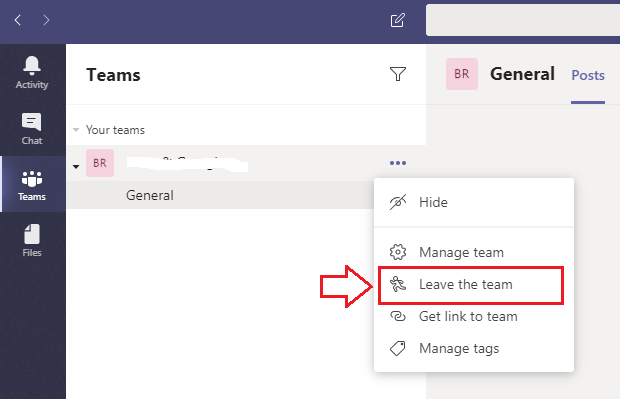Switch to the Posts tab

(588, 75)
